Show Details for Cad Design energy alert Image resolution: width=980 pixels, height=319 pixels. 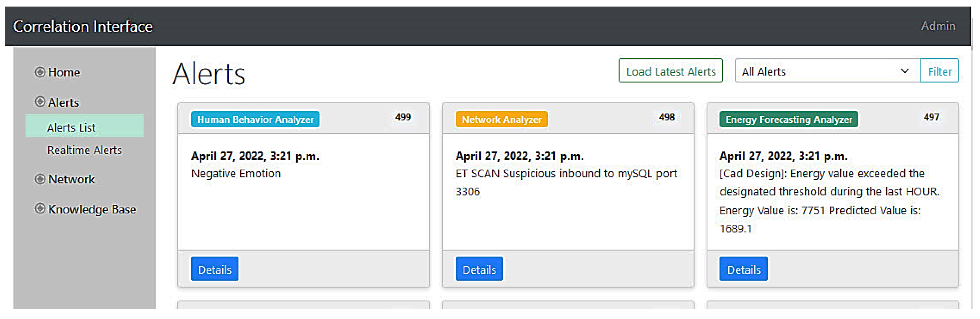tap(743, 269)
